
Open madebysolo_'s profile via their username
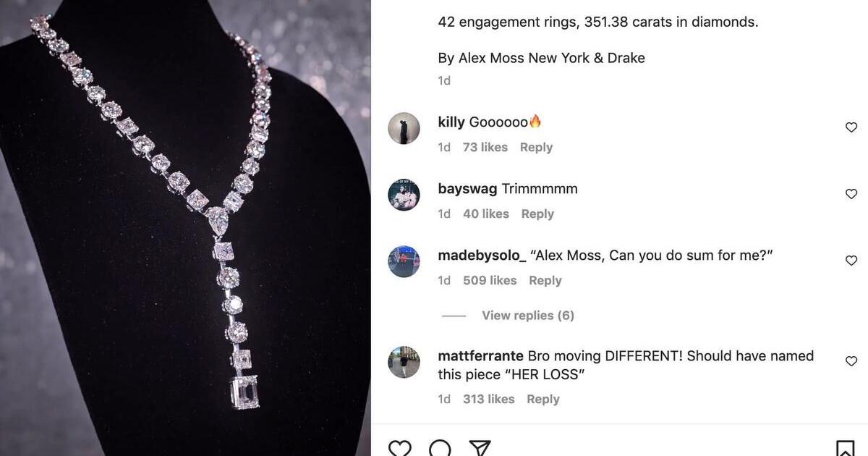[x=479, y=254]
